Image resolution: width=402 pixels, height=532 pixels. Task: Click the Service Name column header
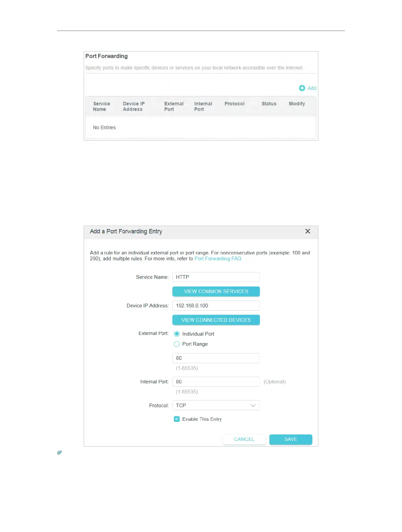(x=101, y=106)
